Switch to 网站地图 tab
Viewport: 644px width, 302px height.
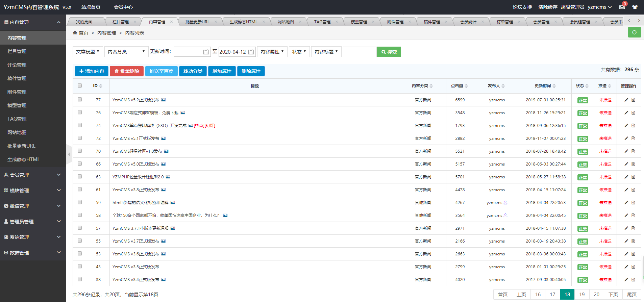[x=286, y=22]
